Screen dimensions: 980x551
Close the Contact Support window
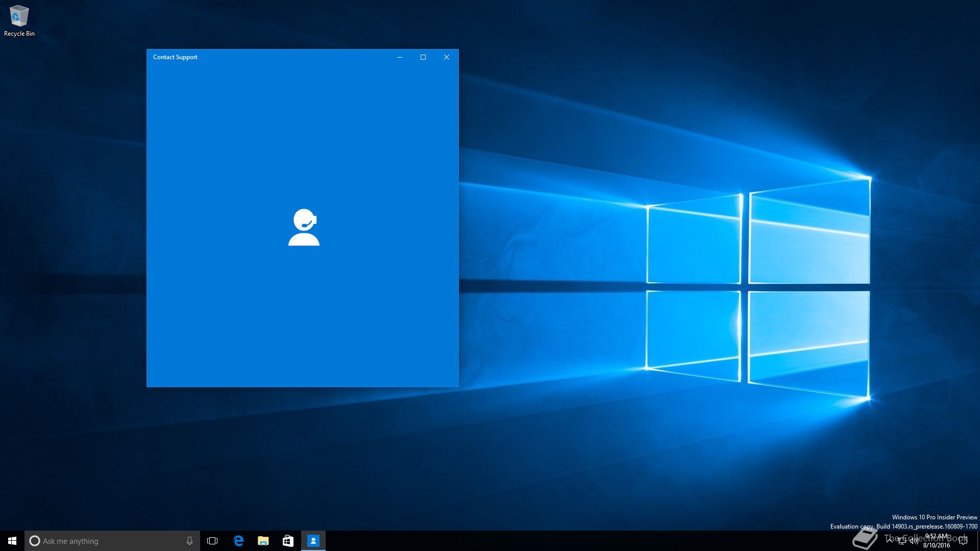pyautogui.click(x=447, y=57)
